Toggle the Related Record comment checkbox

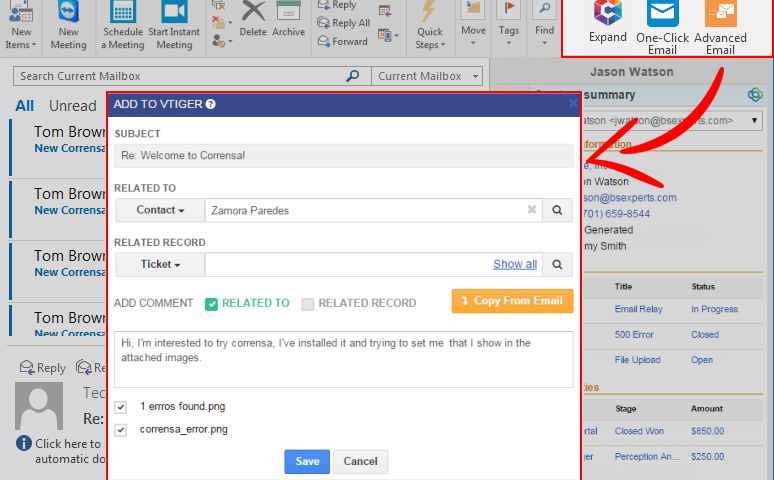308,304
